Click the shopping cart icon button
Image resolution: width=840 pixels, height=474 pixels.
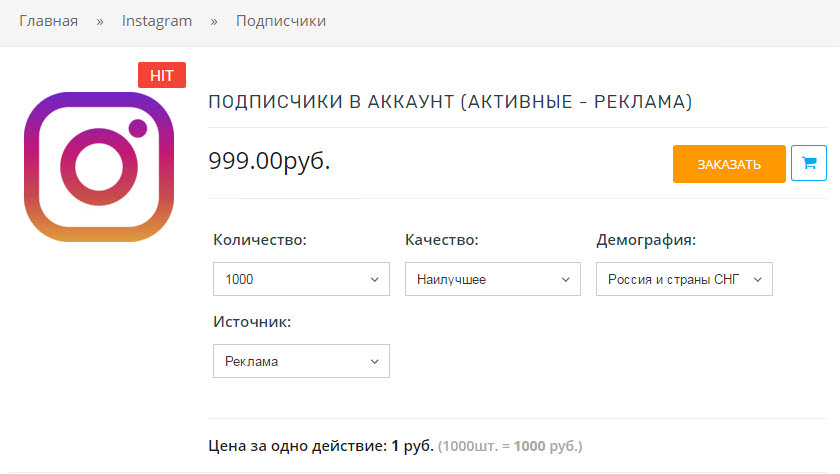click(x=808, y=163)
